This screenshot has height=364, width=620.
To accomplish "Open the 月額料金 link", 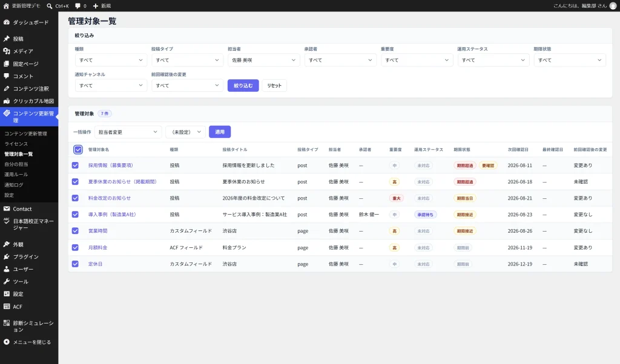I will (x=97, y=247).
